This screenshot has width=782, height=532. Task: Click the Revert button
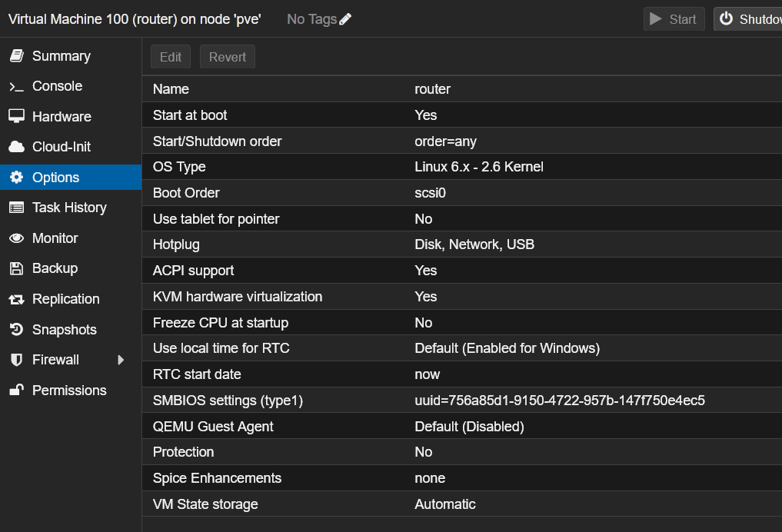(228, 57)
